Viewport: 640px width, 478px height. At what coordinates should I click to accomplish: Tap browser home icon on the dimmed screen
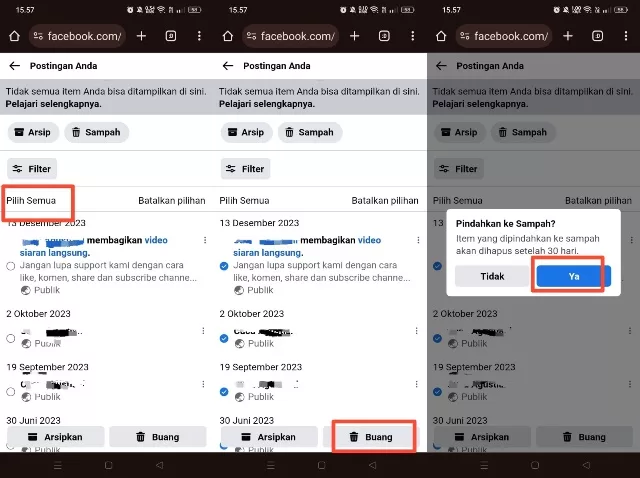441,36
